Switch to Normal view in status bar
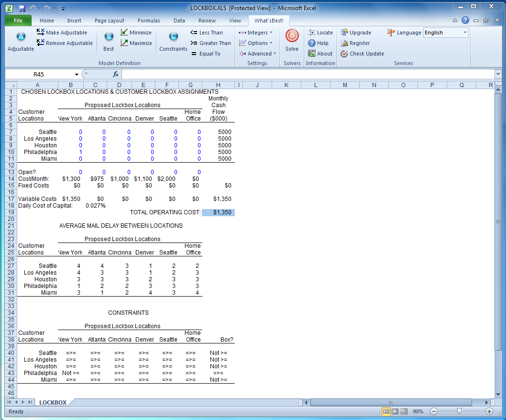506x420 pixels. 386,411
